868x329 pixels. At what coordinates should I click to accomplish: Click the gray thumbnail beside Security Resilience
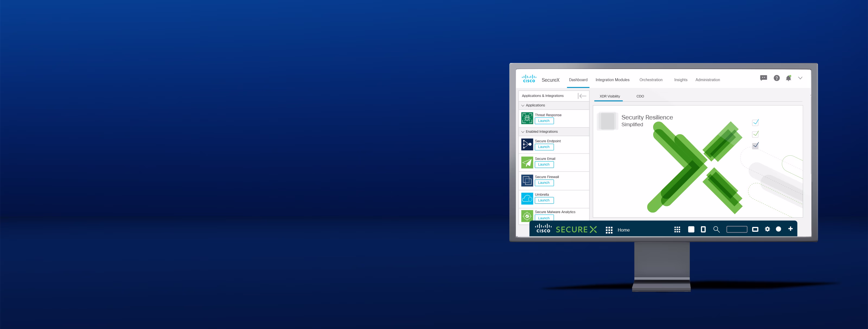[x=608, y=121]
